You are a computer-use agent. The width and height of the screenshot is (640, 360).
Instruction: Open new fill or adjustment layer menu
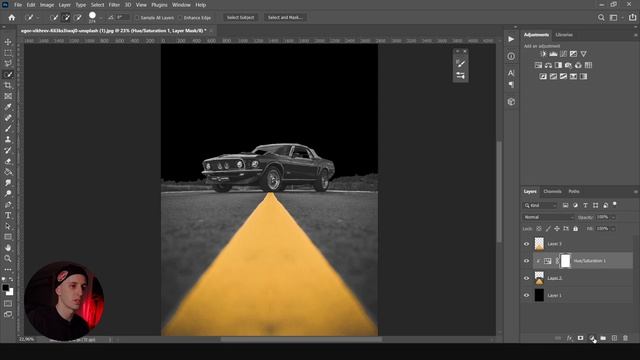point(591,338)
